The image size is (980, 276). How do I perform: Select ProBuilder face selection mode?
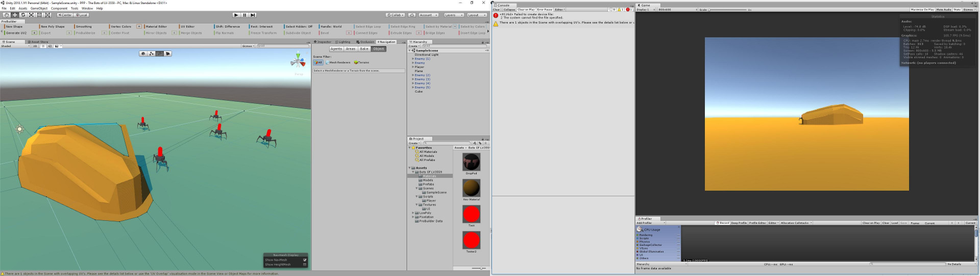tap(168, 53)
